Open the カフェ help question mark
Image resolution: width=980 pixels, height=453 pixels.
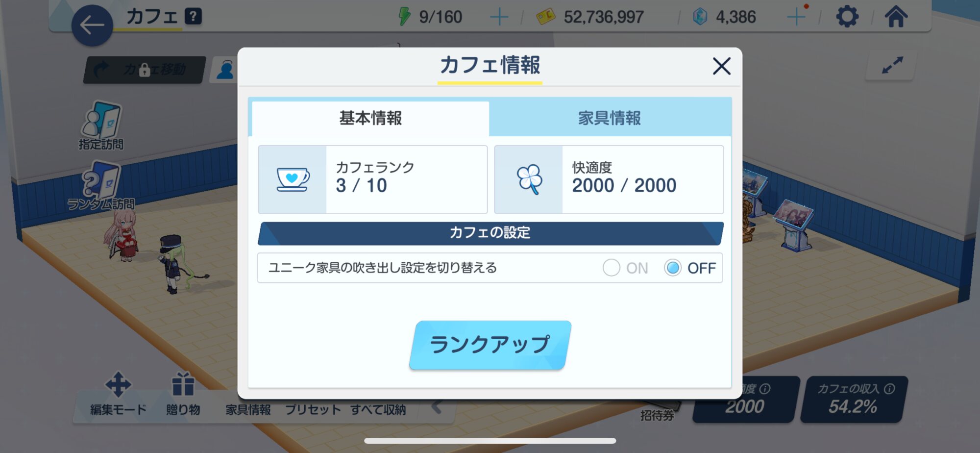pos(193,16)
